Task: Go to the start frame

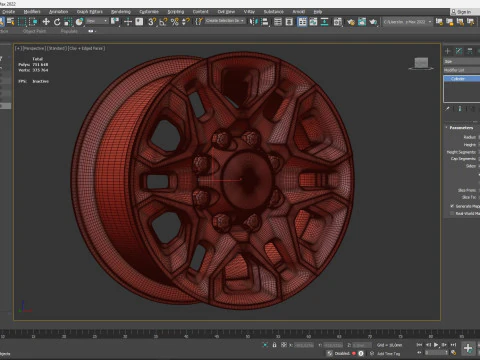Action: [x=419, y=345]
